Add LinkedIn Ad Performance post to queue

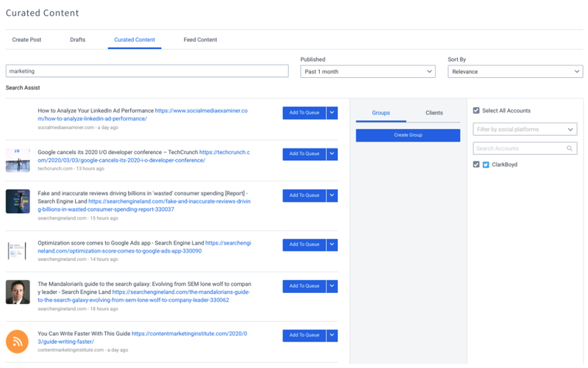pyautogui.click(x=304, y=113)
